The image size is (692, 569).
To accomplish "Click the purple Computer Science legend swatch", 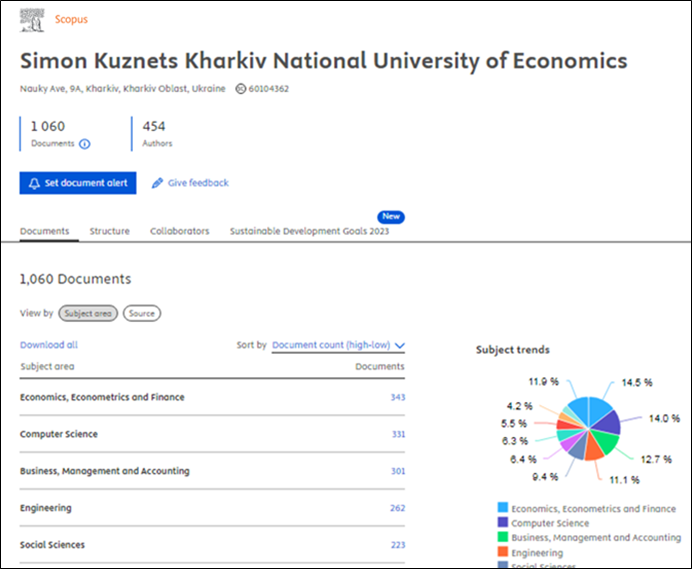I will coord(503,522).
